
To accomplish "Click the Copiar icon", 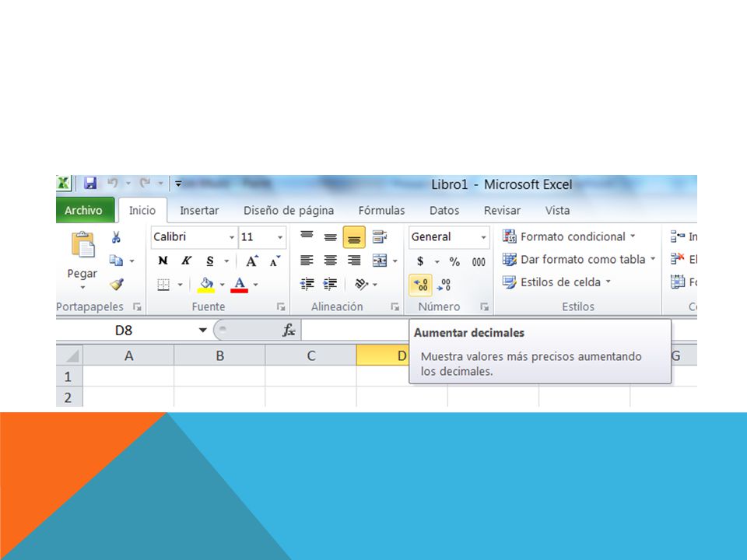I will 116,261.
